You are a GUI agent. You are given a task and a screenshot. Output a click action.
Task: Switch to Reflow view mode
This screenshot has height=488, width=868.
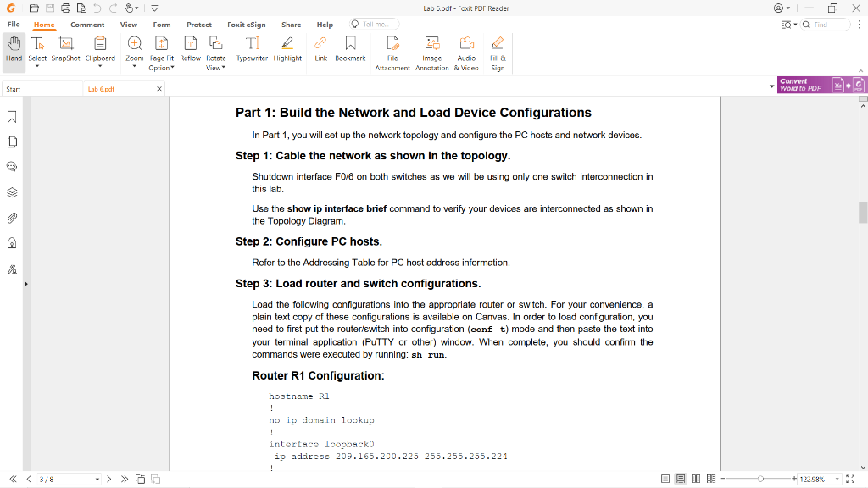click(x=190, y=51)
